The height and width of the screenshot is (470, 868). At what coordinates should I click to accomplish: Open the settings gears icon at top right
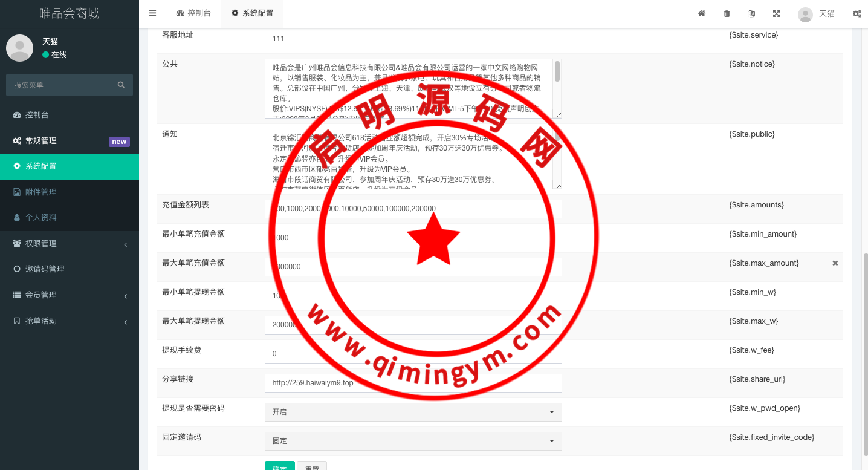click(x=857, y=13)
